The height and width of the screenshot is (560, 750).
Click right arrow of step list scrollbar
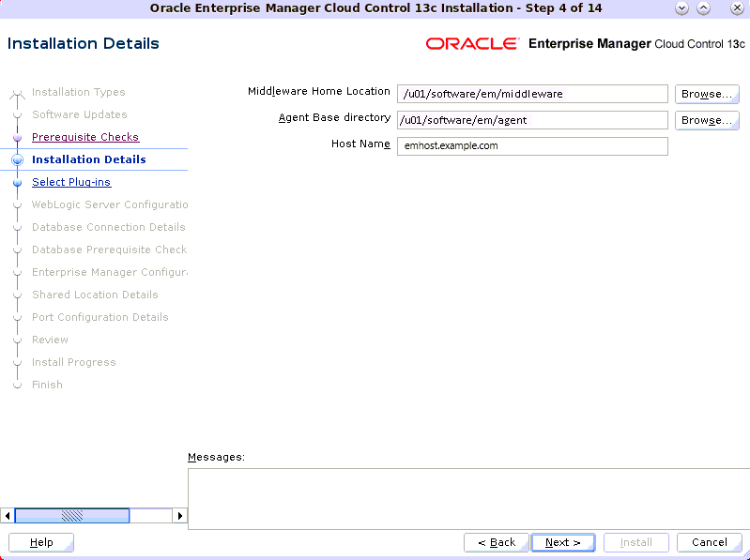(x=180, y=516)
